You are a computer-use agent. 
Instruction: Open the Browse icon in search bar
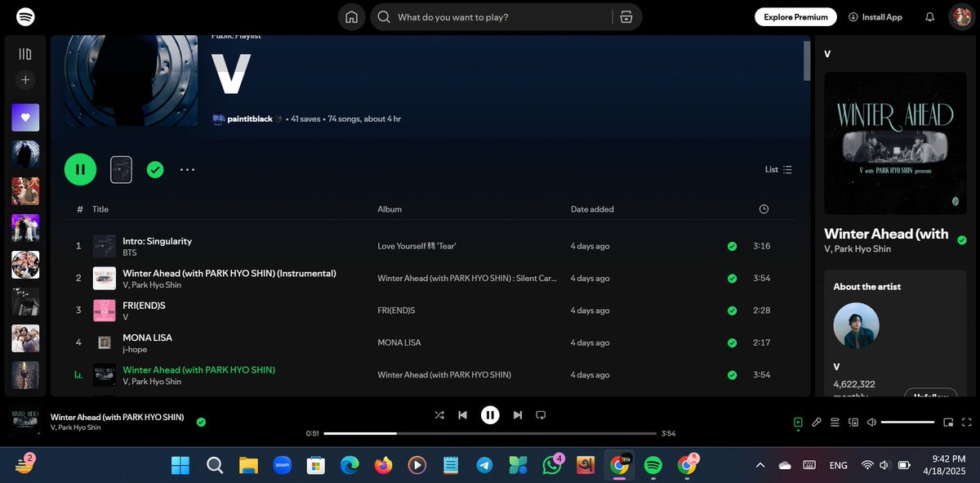click(x=626, y=17)
